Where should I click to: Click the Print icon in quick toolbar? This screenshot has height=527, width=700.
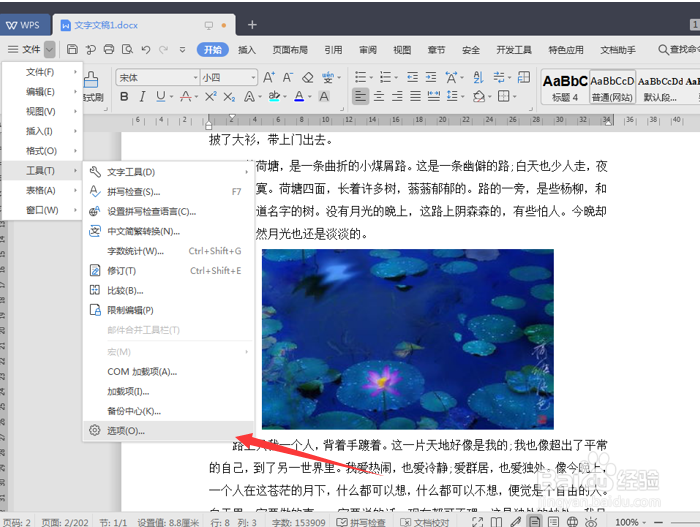tap(108, 49)
